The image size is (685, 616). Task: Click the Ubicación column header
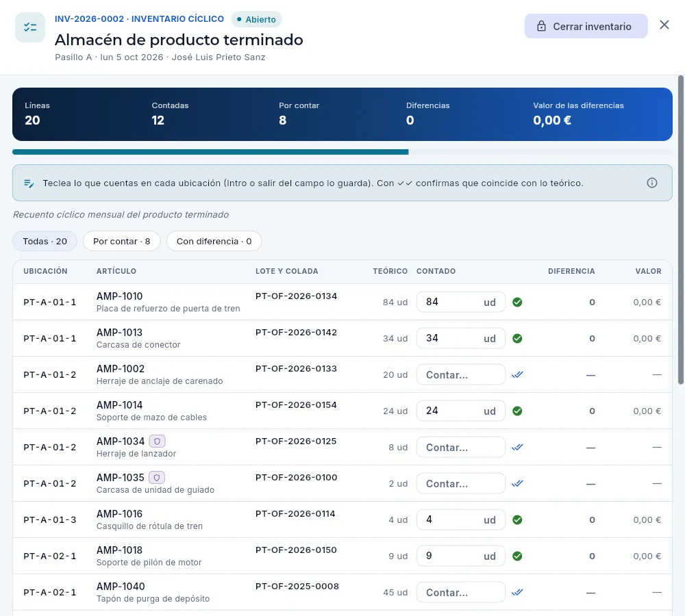[45, 271]
